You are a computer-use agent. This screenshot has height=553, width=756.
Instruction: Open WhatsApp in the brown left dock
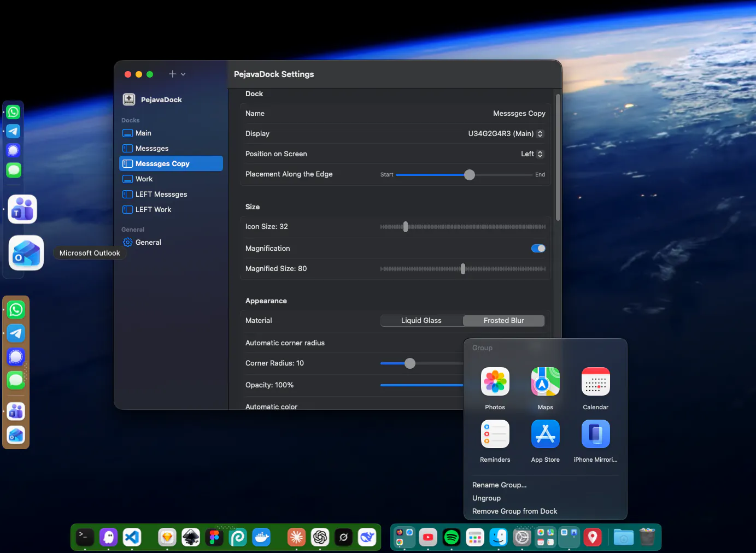(x=16, y=310)
